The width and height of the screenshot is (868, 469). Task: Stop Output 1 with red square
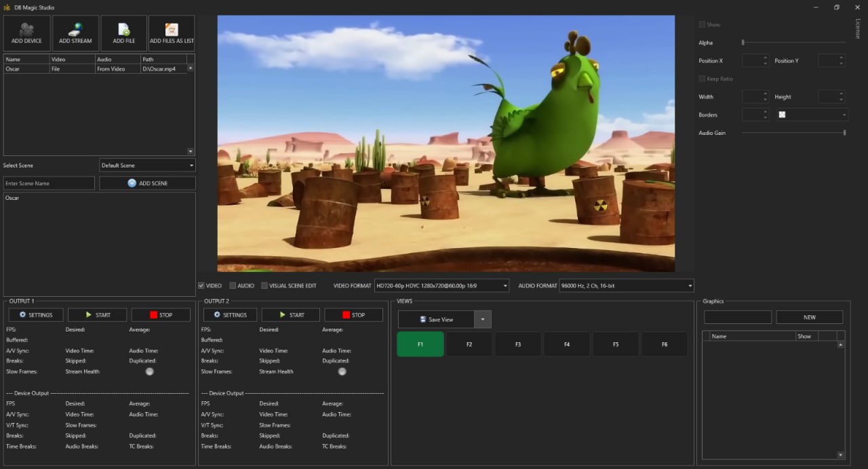click(153, 315)
